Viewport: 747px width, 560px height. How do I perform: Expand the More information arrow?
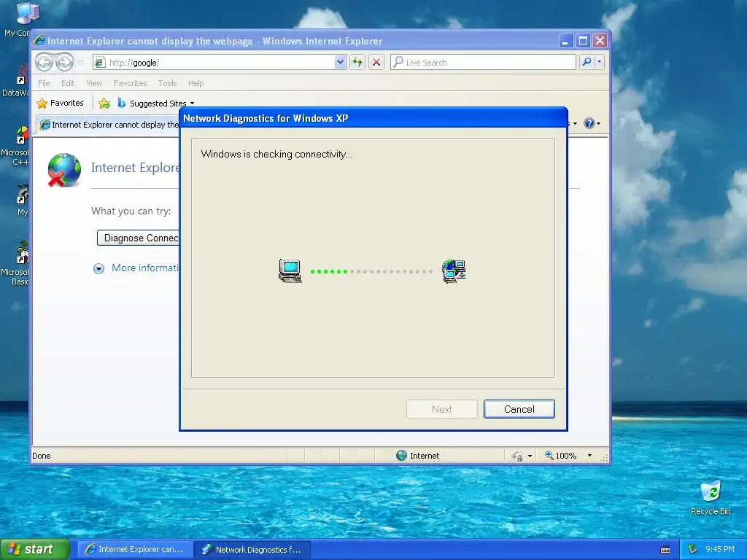(x=98, y=268)
